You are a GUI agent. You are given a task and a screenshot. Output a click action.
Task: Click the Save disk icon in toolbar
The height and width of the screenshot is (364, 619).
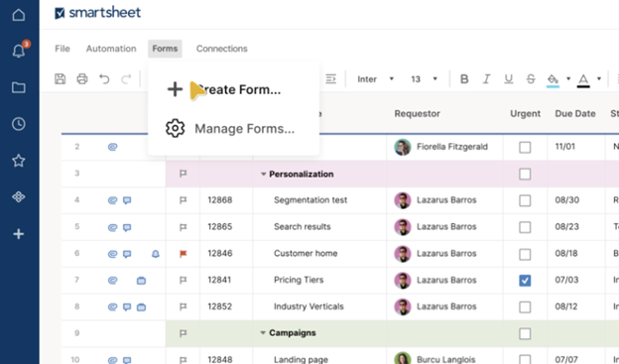pos(60,79)
